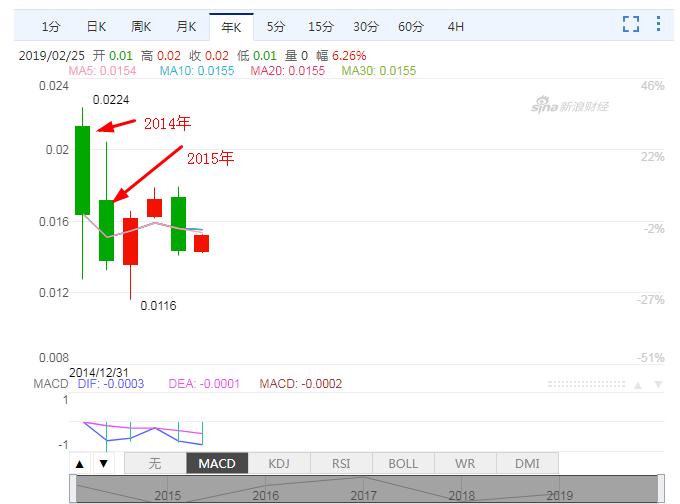680x504 pixels.
Task: Open the vertical three-dot more menu
Action: pyautogui.click(x=658, y=24)
